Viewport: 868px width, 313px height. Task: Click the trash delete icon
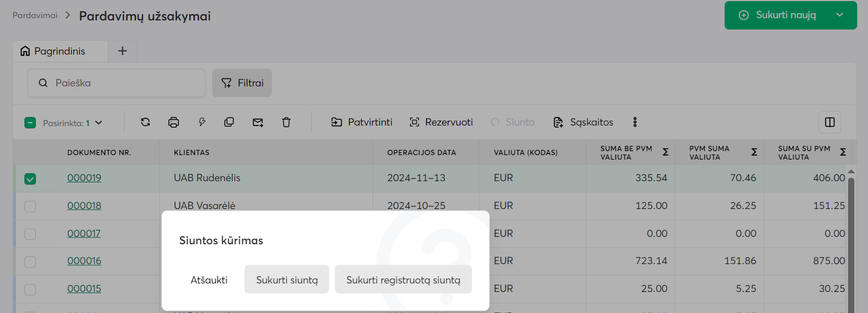286,122
